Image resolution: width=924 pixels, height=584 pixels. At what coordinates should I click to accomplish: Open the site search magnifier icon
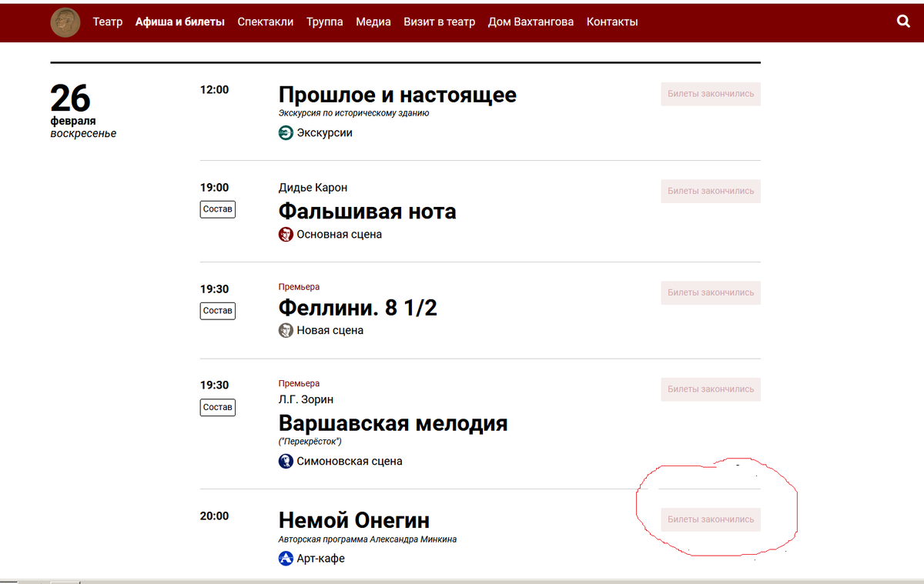coord(904,22)
